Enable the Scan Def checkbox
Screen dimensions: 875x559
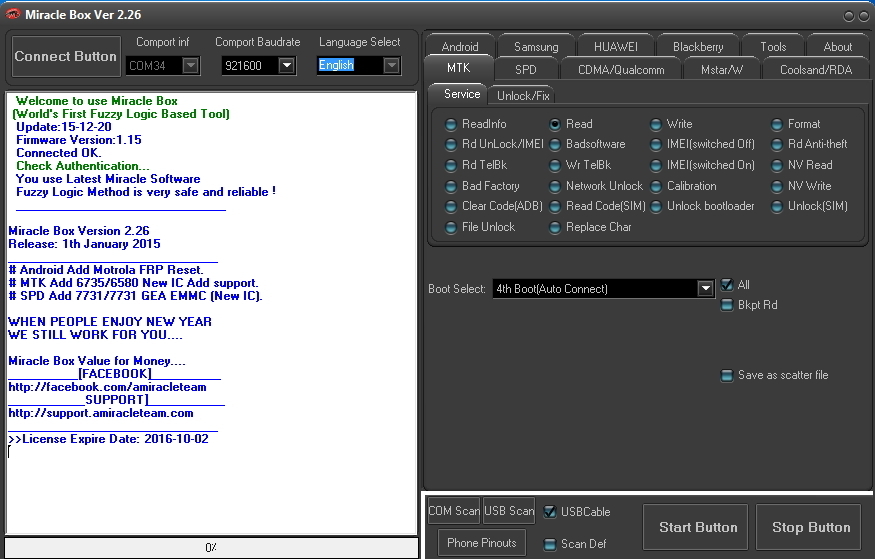pyautogui.click(x=550, y=544)
